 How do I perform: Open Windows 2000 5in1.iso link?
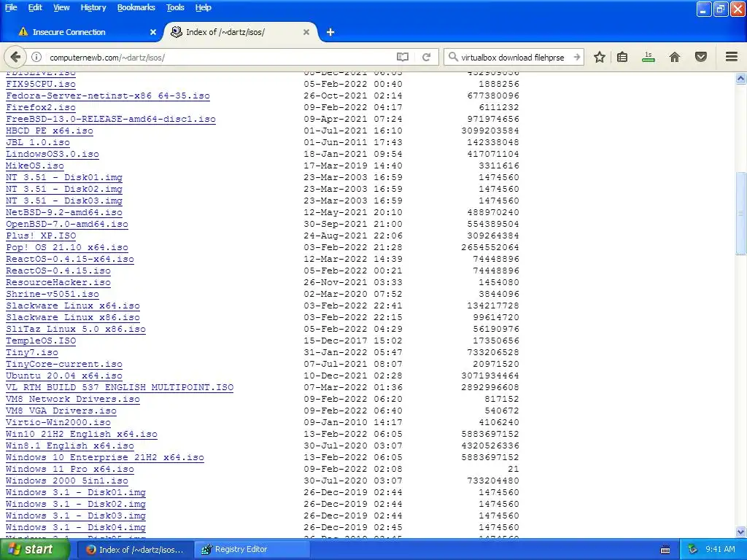[x=66, y=481]
